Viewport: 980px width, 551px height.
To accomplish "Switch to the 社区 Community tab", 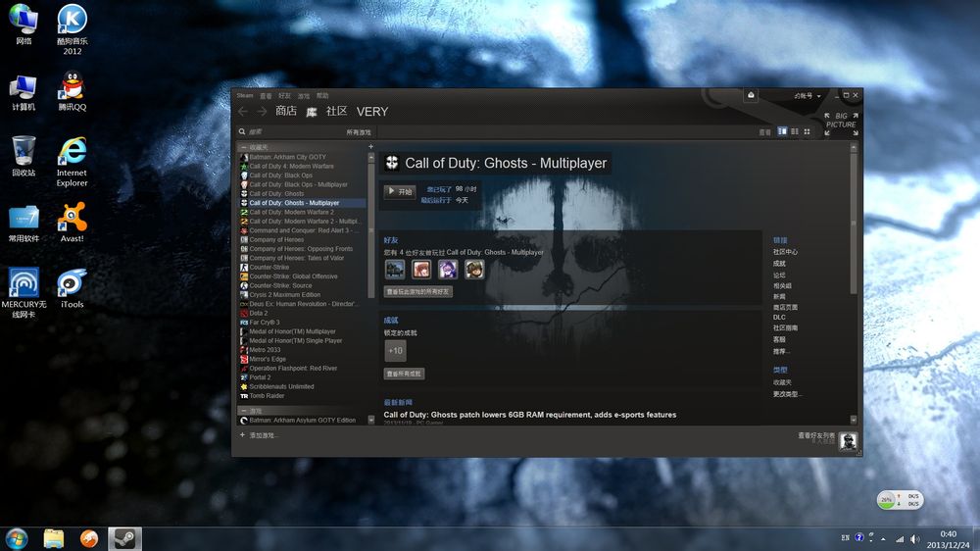I will (x=336, y=111).
